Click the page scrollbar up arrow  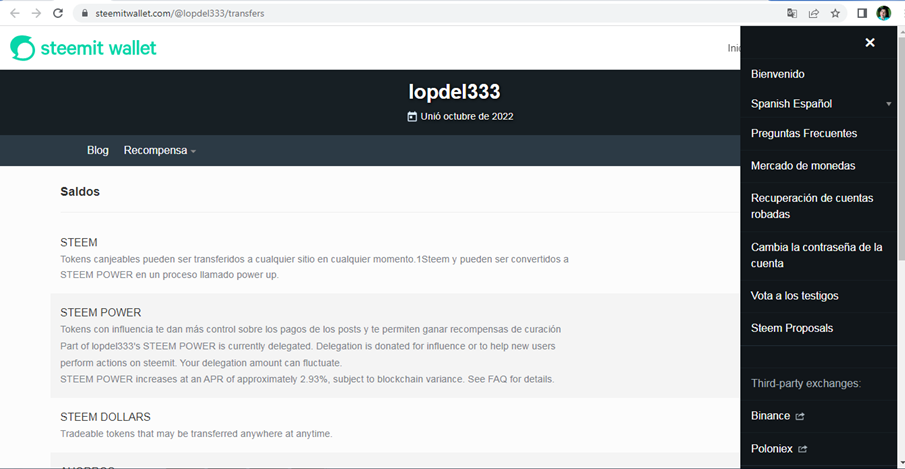click(x=900, y=31)
